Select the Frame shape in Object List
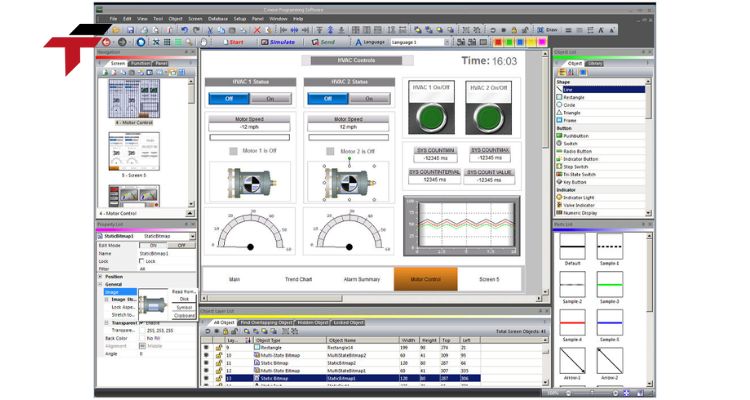The width and height of the screenshot is (750, 400). (x=600, y=120)
